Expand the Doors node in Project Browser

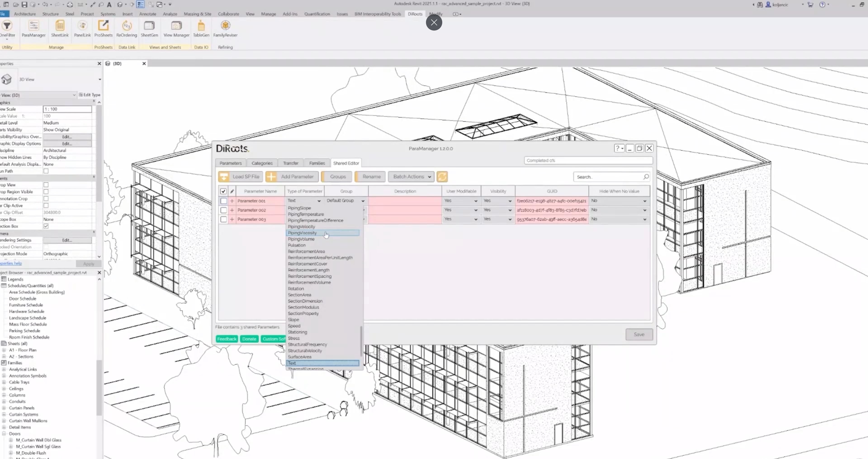[4, 434]
